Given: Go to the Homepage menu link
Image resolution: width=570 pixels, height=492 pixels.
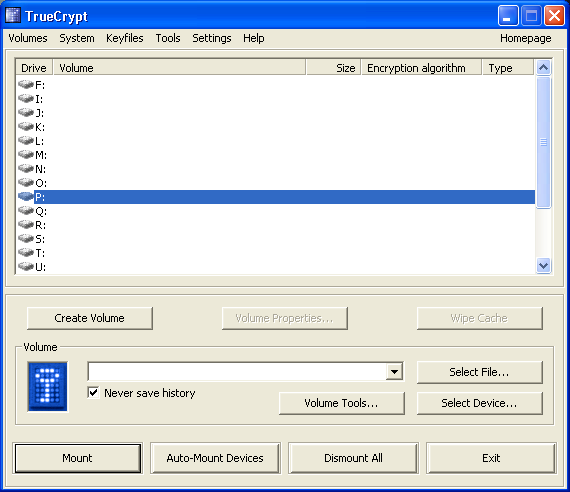Looking at the screenshot, I should pyautogui.click(x=526, y=38).
